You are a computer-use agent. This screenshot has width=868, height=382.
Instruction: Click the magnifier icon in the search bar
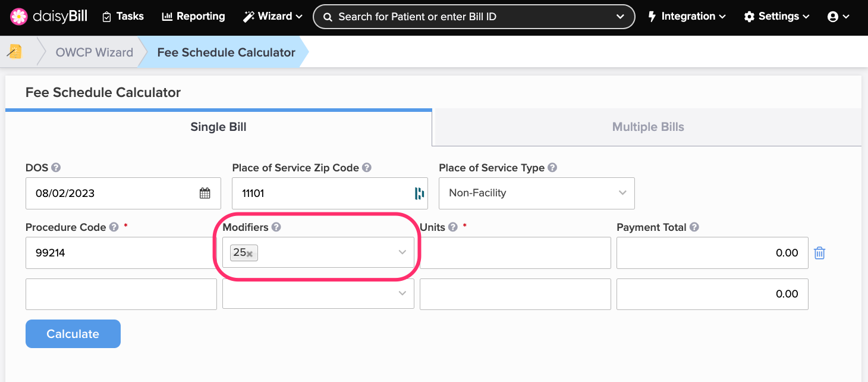point(327,17)
